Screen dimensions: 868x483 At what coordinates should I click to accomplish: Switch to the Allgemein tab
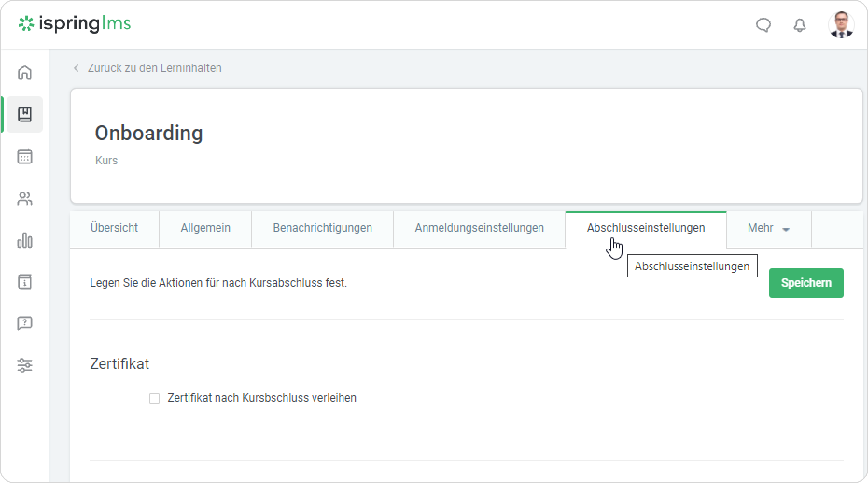[205, 228]
